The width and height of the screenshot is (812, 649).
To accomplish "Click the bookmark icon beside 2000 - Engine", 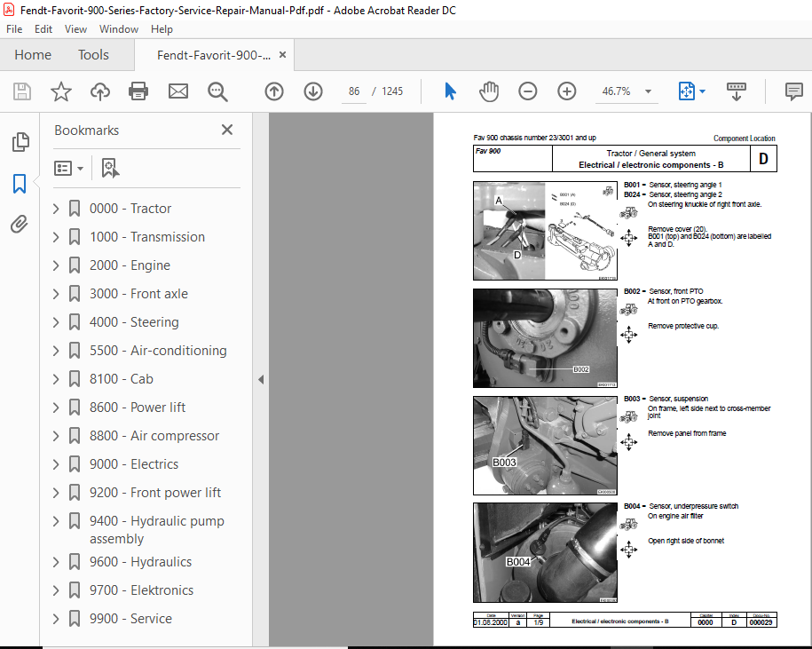I will pos(75,265).
